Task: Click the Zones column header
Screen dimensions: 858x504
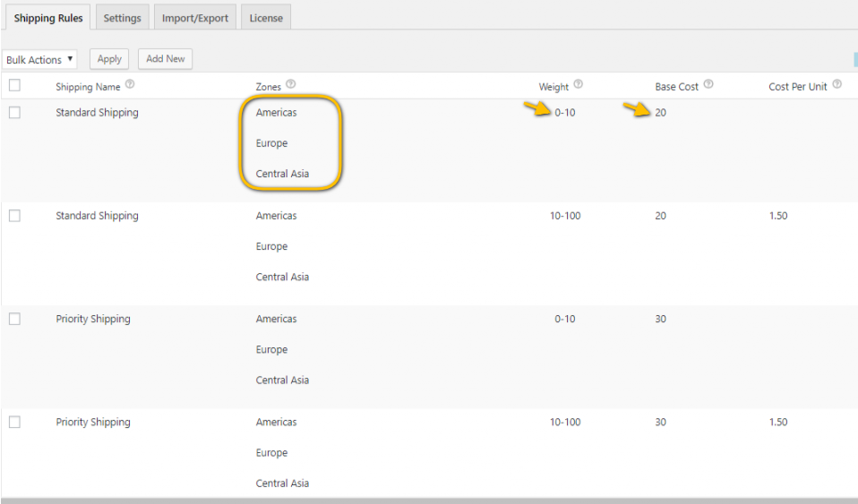Action: coord(268,87)
